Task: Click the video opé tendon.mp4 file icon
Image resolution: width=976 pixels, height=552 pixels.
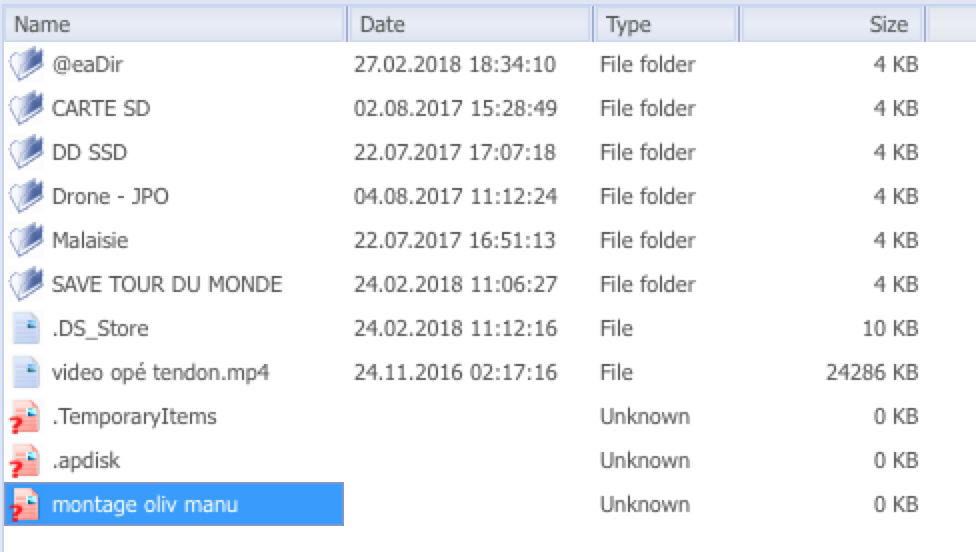Action: (x=25, y=373)
